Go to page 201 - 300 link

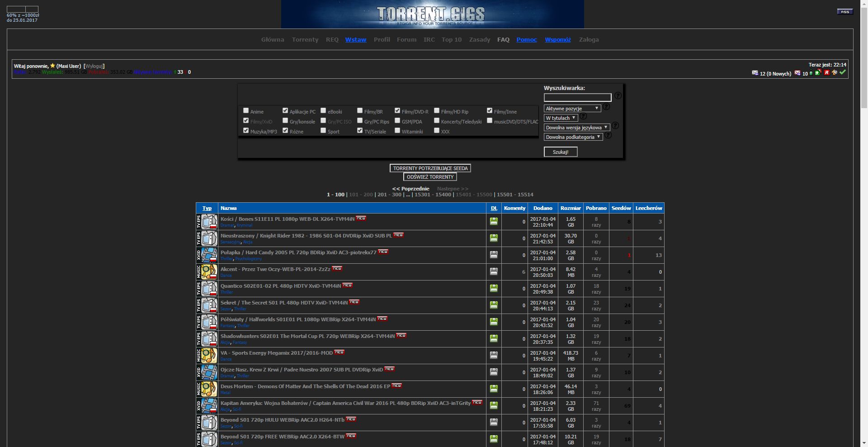click(x=389, y=195)
